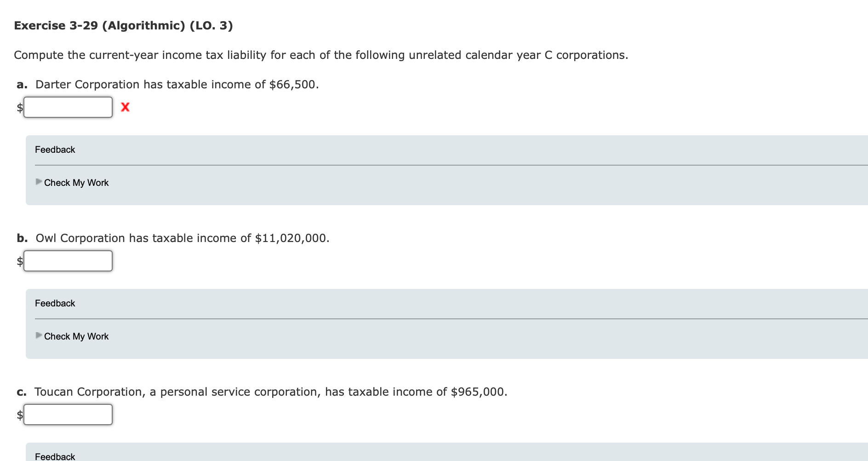Viewport: 868px width, 461px height.
Task: Select the Feedback heading in the first panel
Action: 54,150
